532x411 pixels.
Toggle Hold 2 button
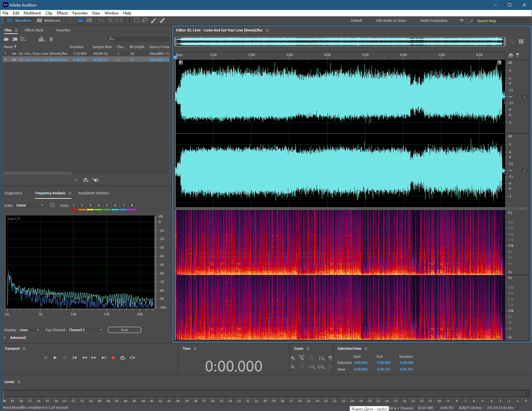click(x=82, y=205)
